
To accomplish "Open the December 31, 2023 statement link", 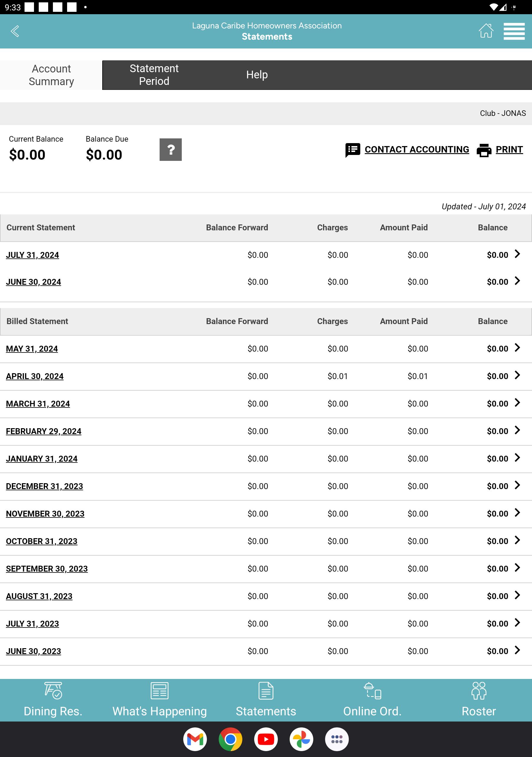I will click(45, 486).
